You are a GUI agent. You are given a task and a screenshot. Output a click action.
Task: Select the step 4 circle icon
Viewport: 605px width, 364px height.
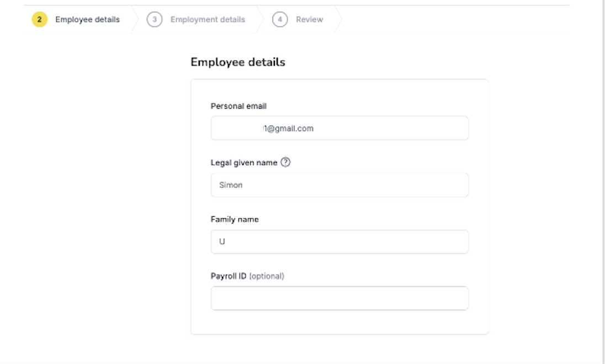coord(280,19)
